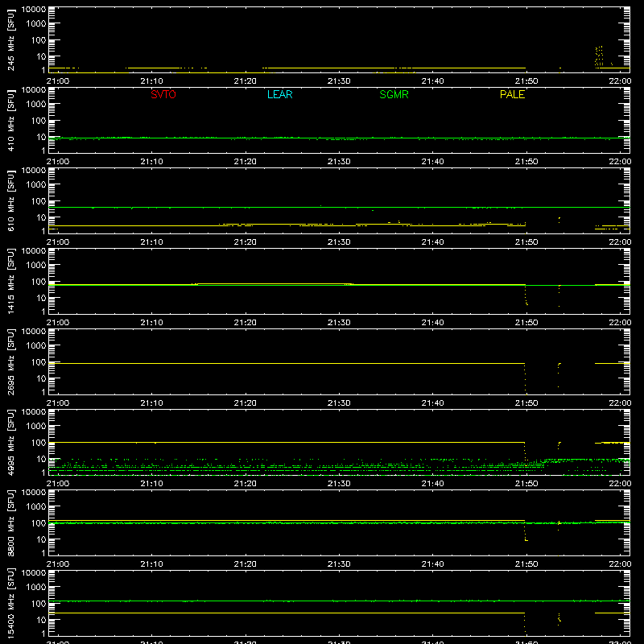
Task: Click 22:00 time label under 8800 MHz panel
Action: point(620,564)
